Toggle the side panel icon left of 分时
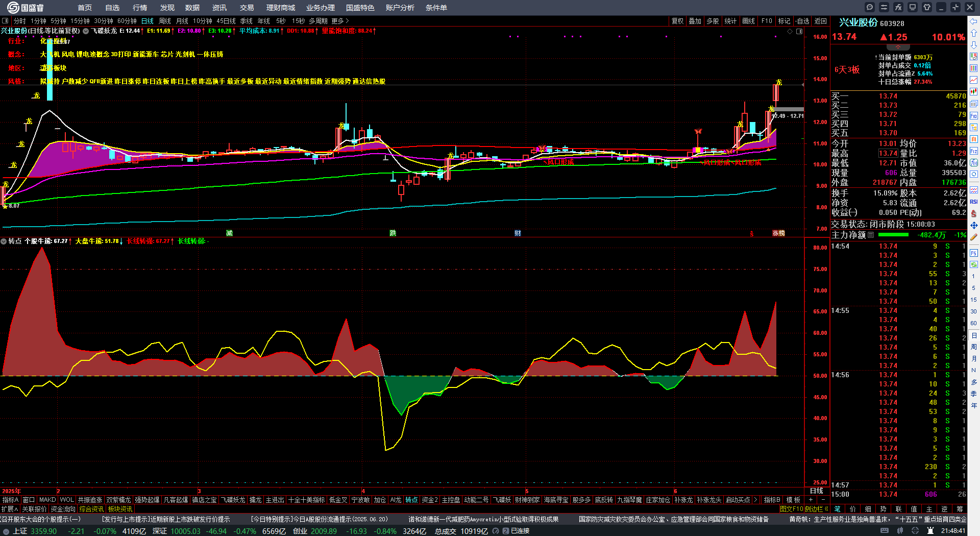The width and height of the screenshot is (980, 536). (5, 21)
